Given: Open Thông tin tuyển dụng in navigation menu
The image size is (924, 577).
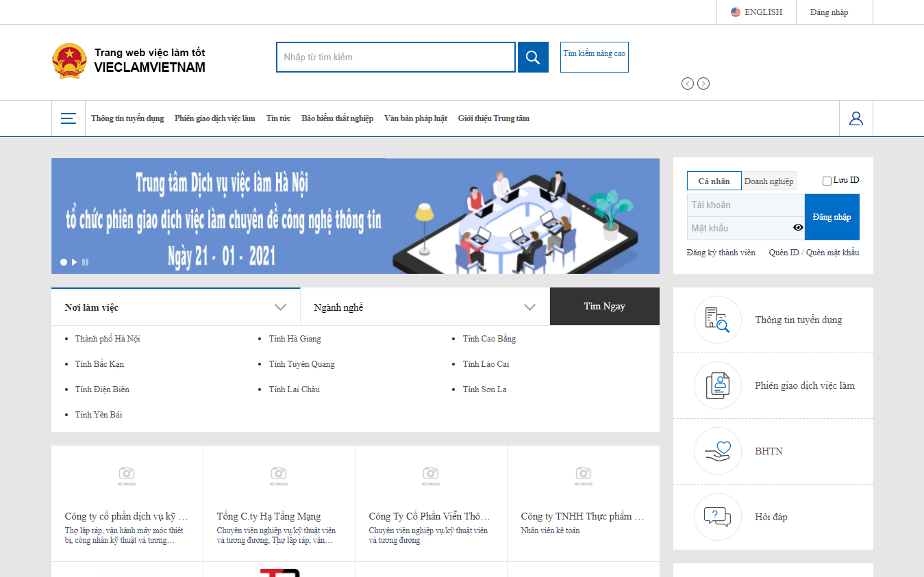Looking at the screenshot, I should coord(127,118).
